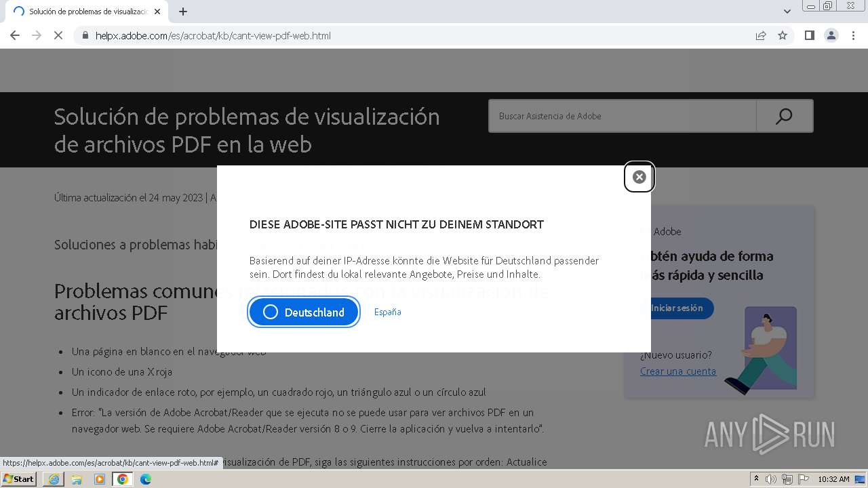Screen dimensions: 868x488
Task: Click the 'Un icono de una X roja' item
Action: (x=122, y=372)
